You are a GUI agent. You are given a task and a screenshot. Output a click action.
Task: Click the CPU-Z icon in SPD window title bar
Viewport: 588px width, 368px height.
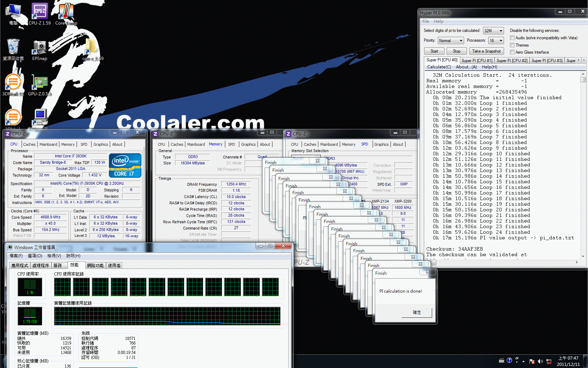[x=288, y=134]
